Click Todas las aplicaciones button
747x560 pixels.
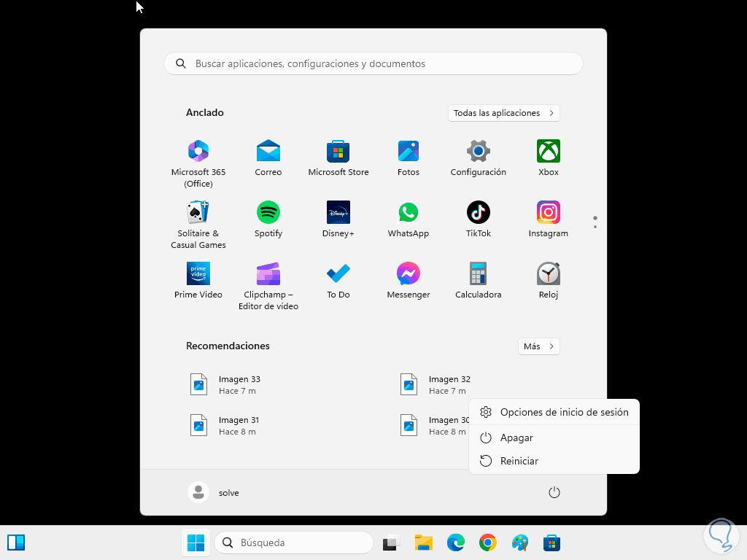503,113
